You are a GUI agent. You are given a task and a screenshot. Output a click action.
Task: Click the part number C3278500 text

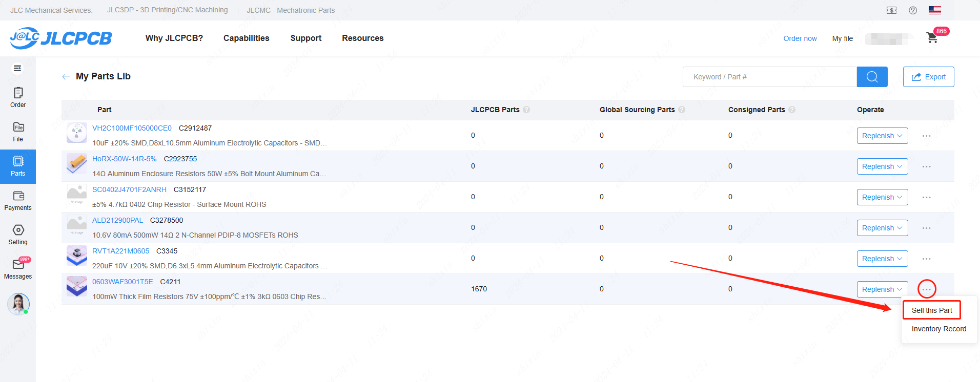[x=167, y=220]
